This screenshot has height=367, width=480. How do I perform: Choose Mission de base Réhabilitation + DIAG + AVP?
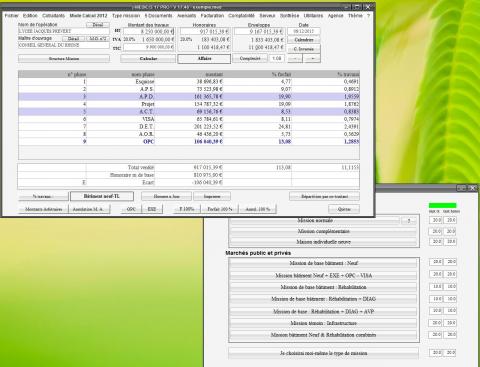point(324,312)
